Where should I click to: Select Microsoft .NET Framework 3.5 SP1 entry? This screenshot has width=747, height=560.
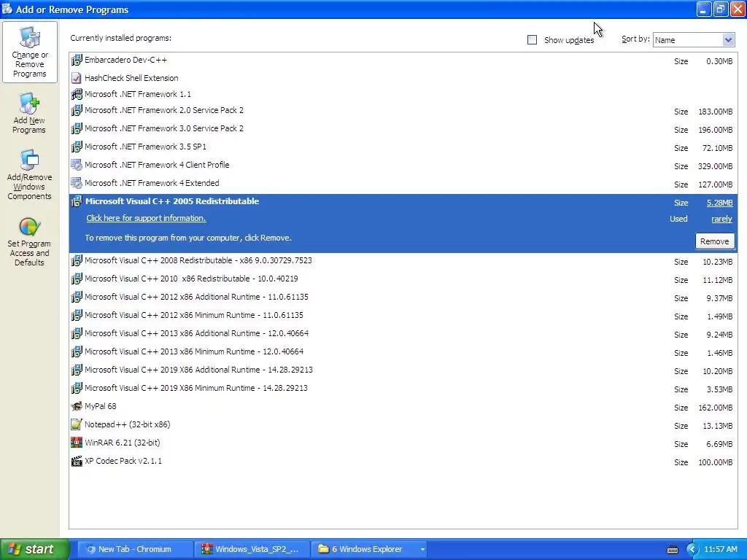click(x=403, y=147)
